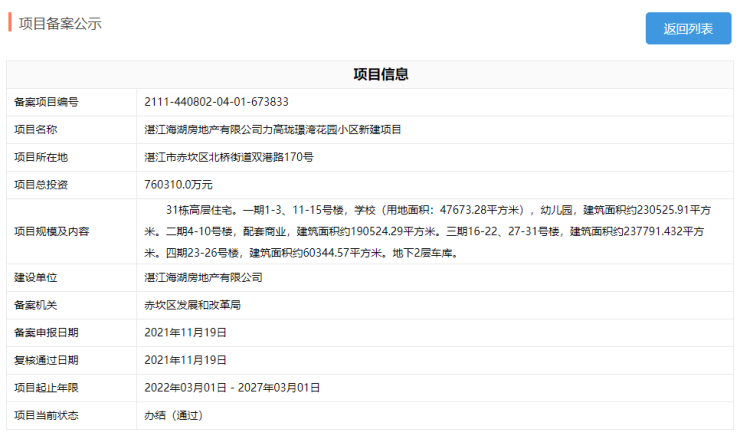Select the 项目备案公示 page heading
Image resolution: width=740 pixels, height=439 pixels.
pos(60,24)
